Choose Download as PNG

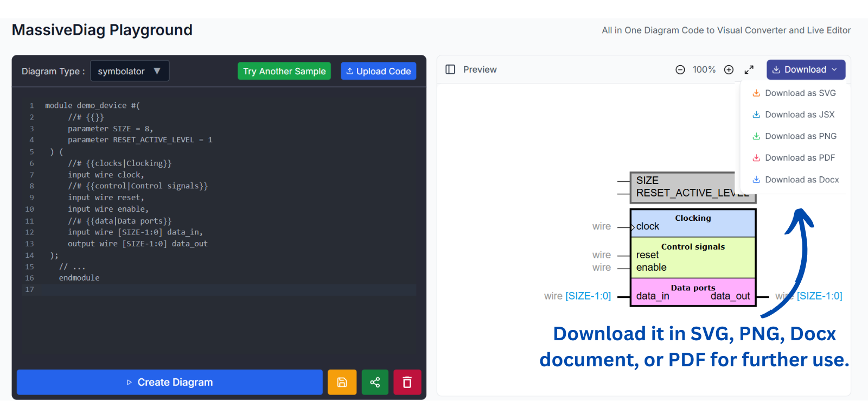point(794,136)
